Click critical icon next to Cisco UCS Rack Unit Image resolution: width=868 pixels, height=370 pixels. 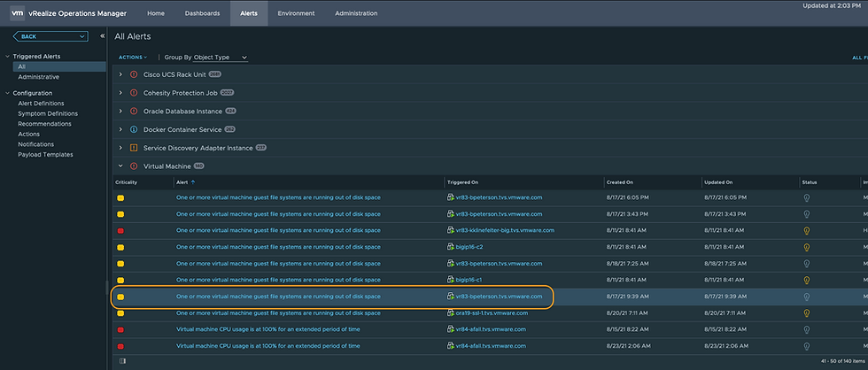click(x=134, y=74)
